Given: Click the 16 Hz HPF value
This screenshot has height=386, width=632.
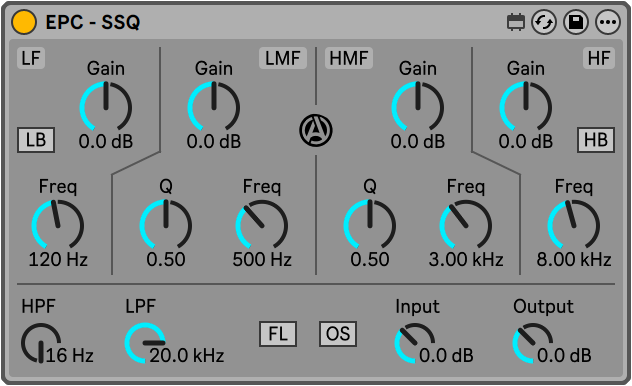Looking at the screenshot, I should click(x=70, y=355).
